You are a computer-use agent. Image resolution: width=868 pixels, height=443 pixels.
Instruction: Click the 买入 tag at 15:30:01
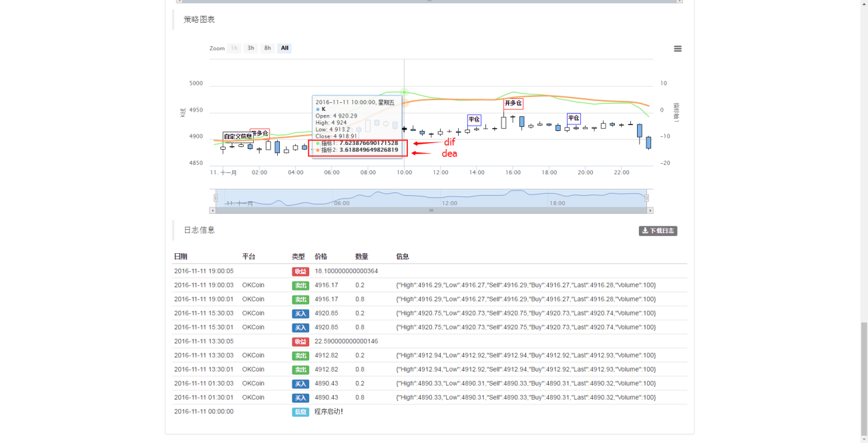pos(300,327)
